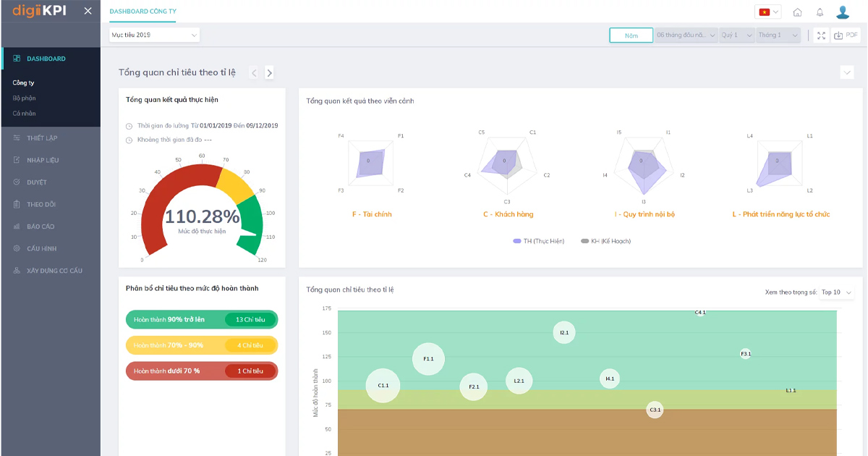Toggle TH (Thực Hiện) legend series
Image resolution: width=868 pixels, height=456 pixels.
[538, 241]
